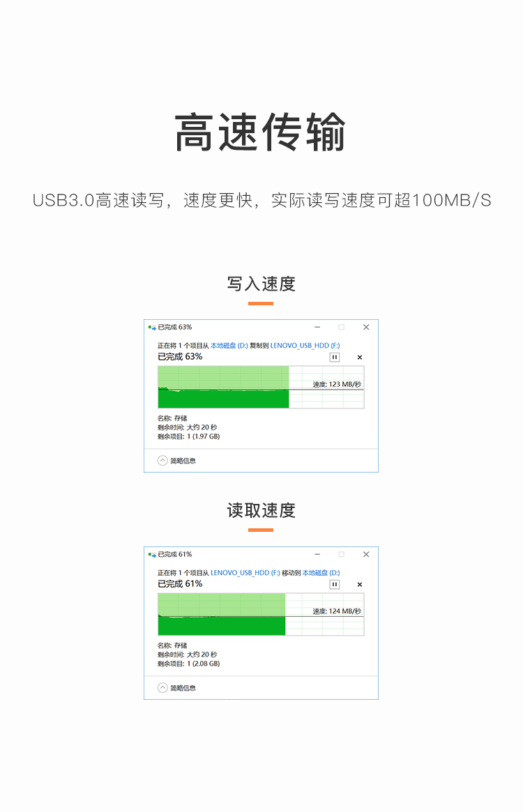The width and height of the screenshot is (523, 812).
Task: Pause the 63% copy transfer
Action: (334, 357)
